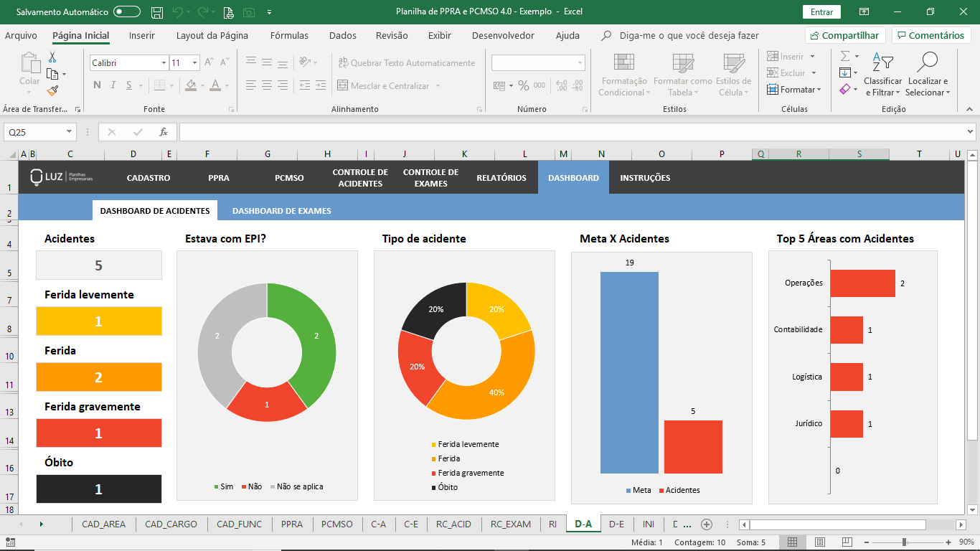Open the Fórmulas ribbon tab
This screenshot has height=551, width=980.
pyautogui.click(x=289, y=36)
